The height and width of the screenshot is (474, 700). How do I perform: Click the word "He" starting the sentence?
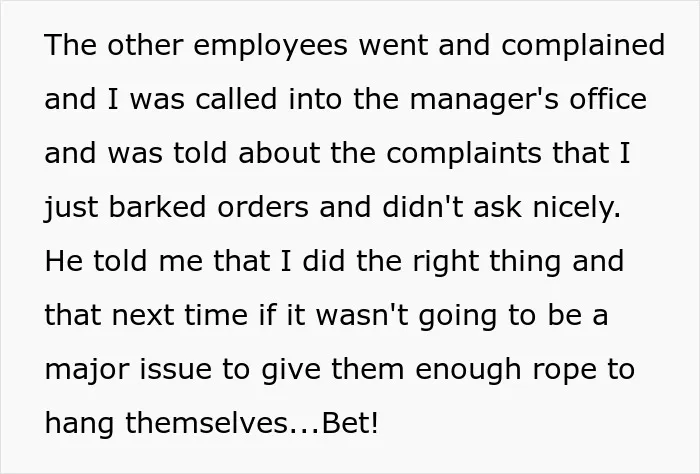(x=63, y=261)
